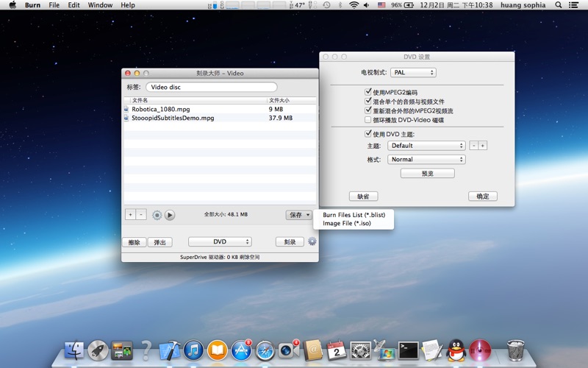Launch Terminal from the dock

coord(408,350)
